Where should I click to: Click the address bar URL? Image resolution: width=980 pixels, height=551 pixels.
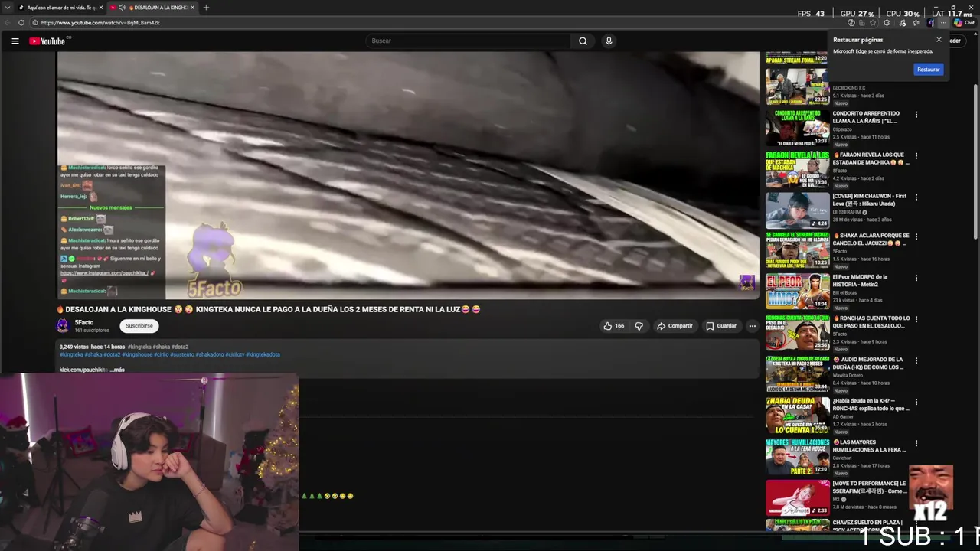100,23
